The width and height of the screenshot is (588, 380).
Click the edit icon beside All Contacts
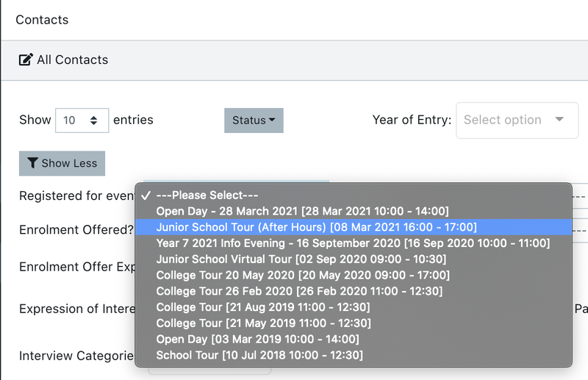[x=26, y=60]
